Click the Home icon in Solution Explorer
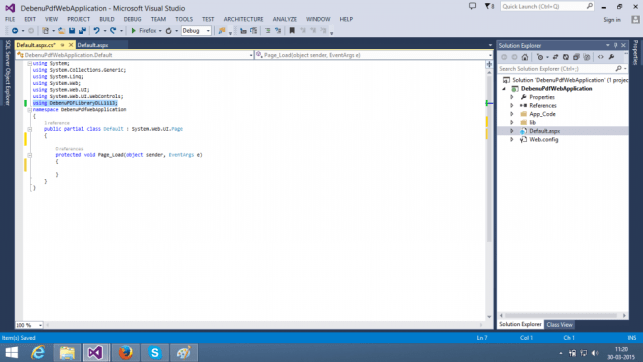 point(524,57)
